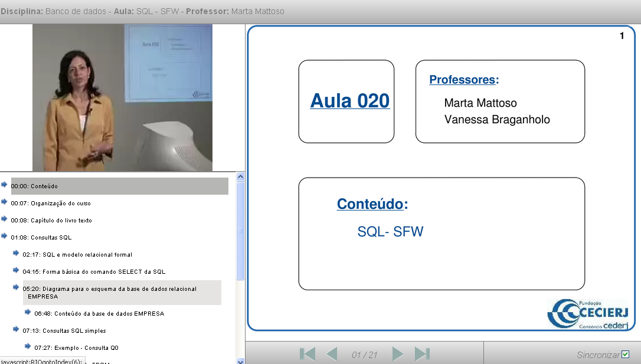The width and height of the screenshot is (641, 364).
Task: Click arrow icon beside '00:00: Conteúdo'
Action: tap(4, 185)
